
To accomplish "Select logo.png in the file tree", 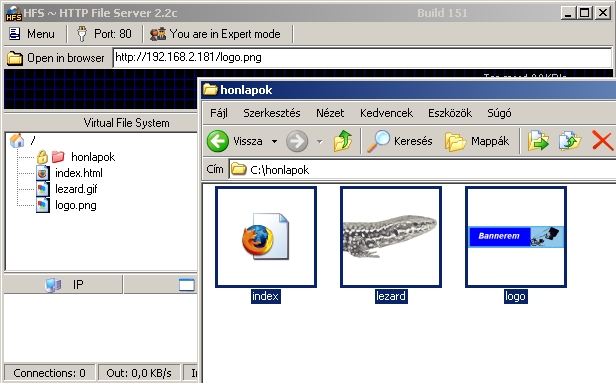I will click(x=75, y=205).
